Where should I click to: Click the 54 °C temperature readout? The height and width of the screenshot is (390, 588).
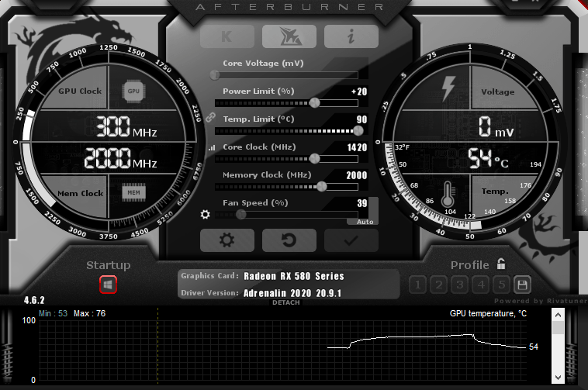(488, 158)
